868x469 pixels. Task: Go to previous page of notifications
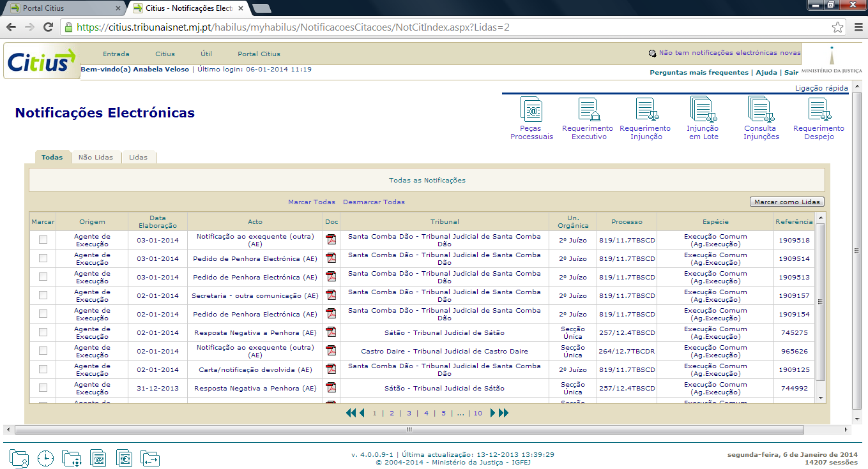coord(362,413)
